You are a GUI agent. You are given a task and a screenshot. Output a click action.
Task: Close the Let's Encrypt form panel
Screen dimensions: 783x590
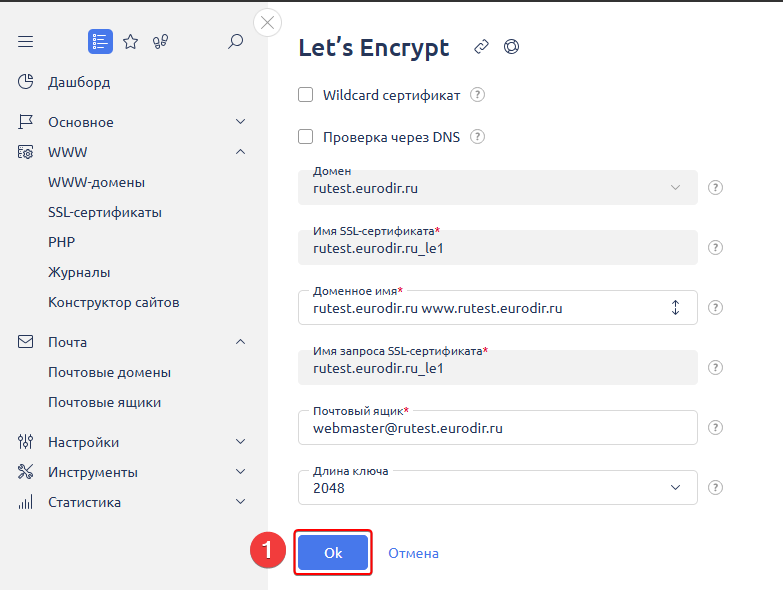[267, 22]
